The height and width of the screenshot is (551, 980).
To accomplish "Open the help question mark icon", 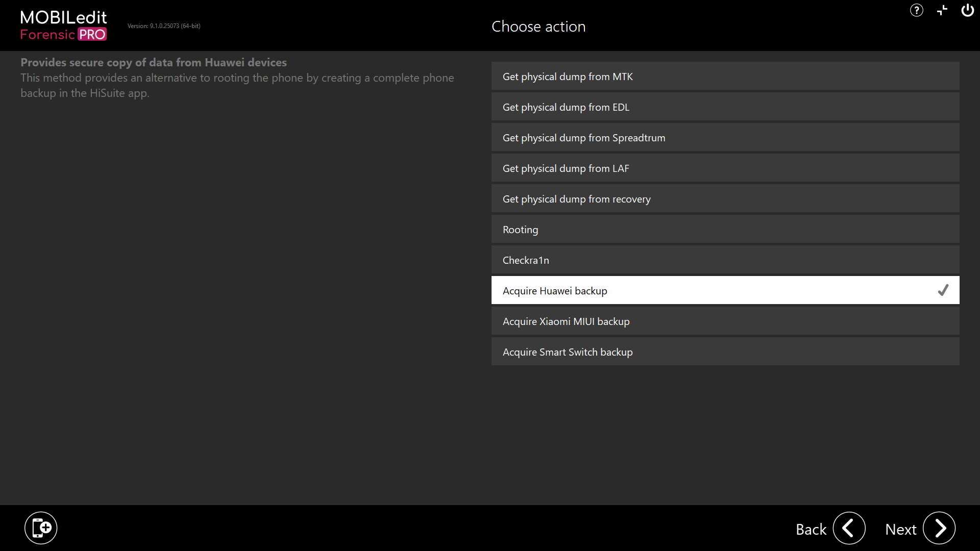I will point(916,10).
